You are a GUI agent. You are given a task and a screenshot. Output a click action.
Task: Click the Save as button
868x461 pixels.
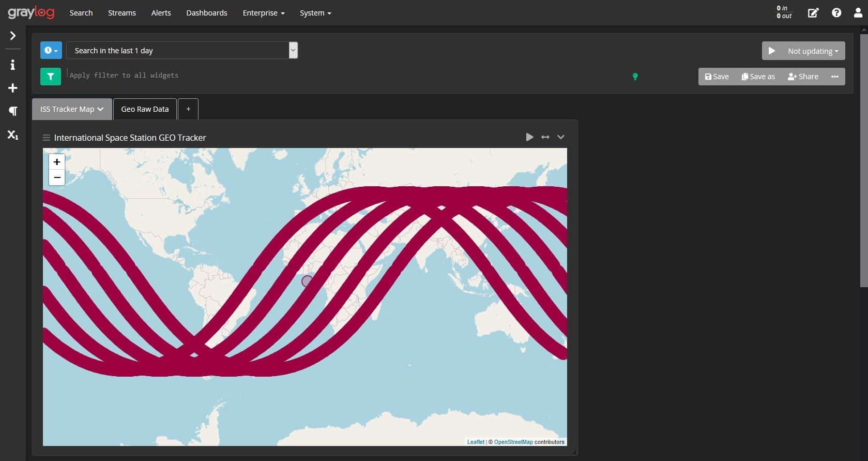coord(758,77)
